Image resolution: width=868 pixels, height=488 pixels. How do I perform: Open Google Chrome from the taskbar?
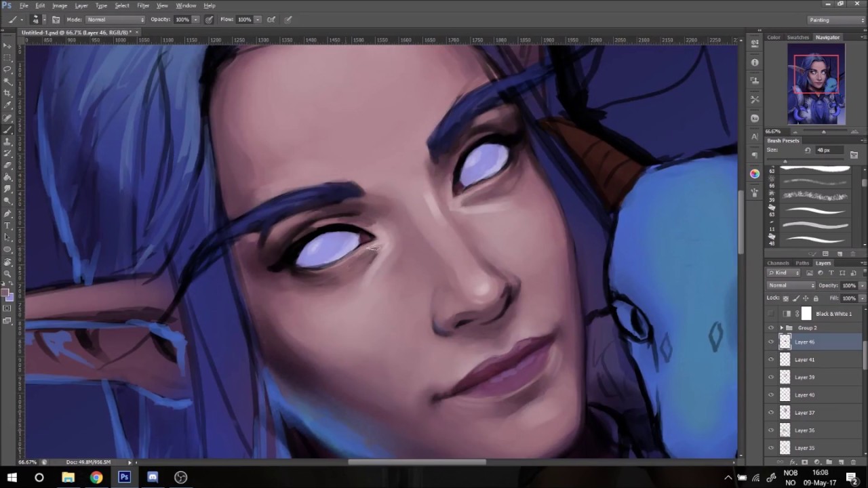click(96, 477)
